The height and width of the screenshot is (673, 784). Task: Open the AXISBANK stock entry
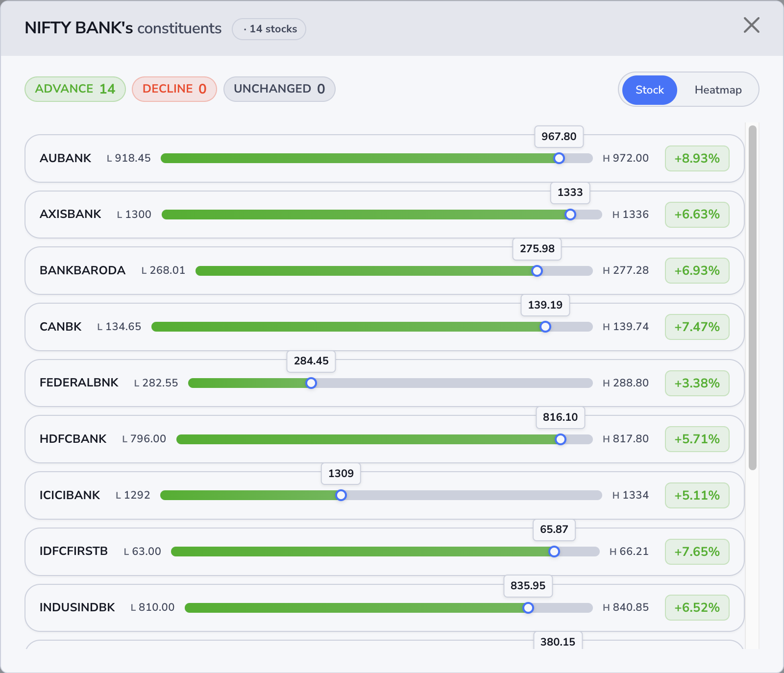click(70, 214)
